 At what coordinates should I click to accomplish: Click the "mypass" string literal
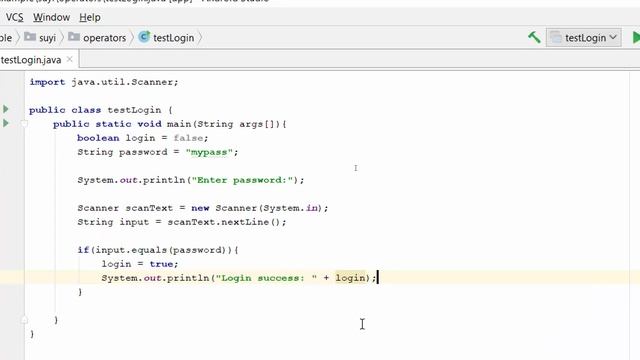pos(209,152)
